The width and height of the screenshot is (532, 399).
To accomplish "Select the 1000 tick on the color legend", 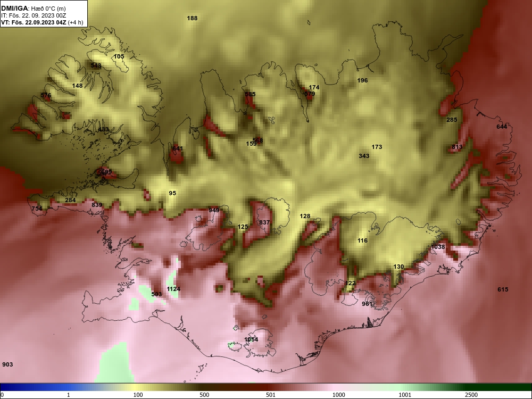I will [338, 395].
